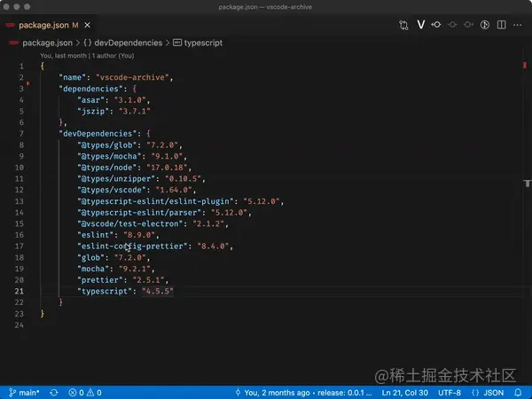Select the package.json editor tab
This screenshot has width=532, height=399.
43,26
